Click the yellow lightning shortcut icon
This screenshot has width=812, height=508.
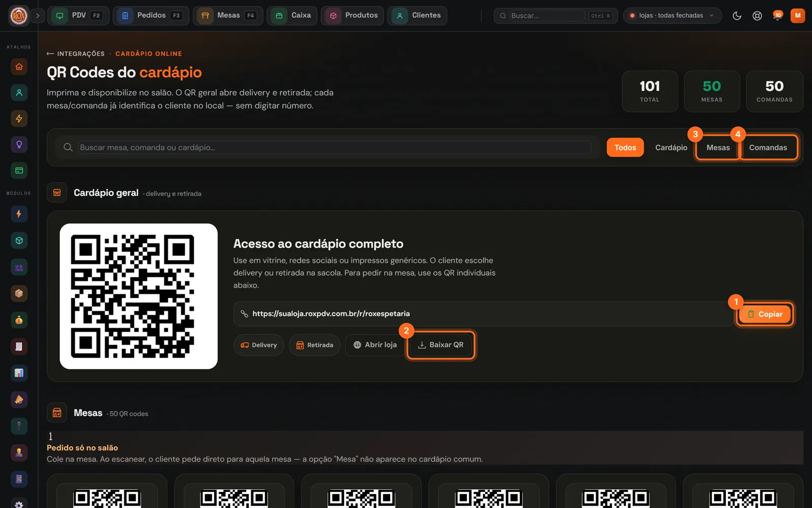pos(19,118)
